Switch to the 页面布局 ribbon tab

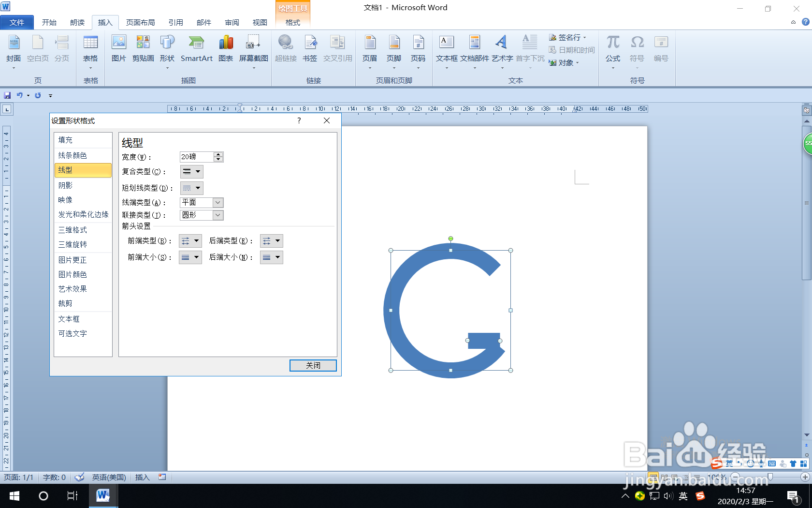pos(140,22)
